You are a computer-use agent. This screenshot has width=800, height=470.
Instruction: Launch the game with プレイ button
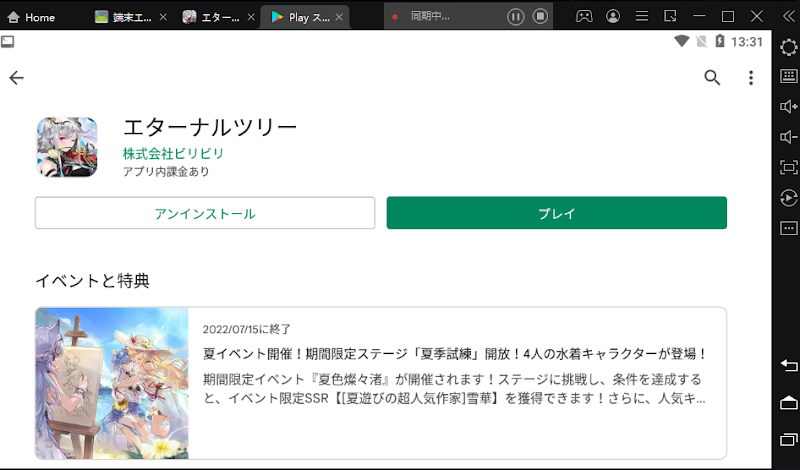557,213
